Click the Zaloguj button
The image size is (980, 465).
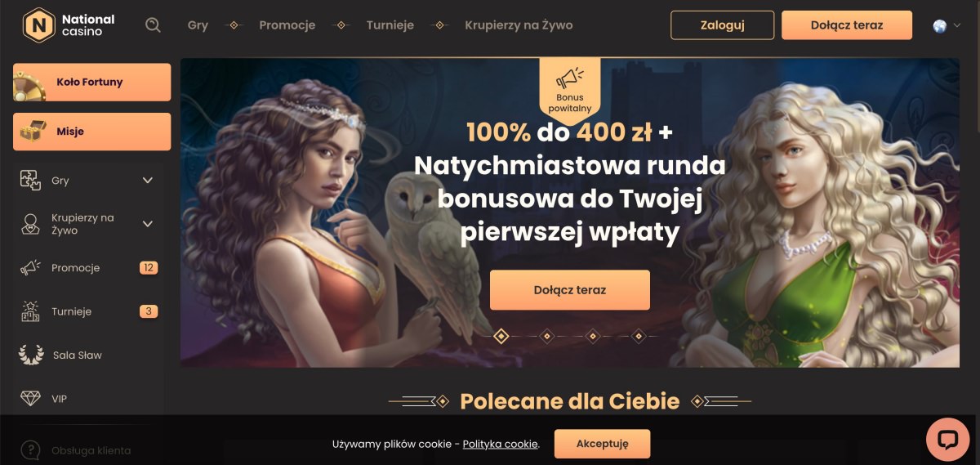(723, 25)
